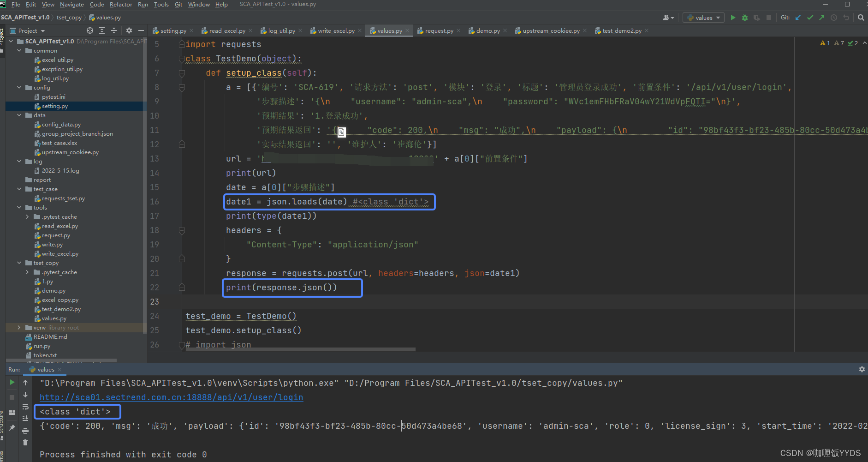Toggle scroll to end in Run console

click(25, 419)
